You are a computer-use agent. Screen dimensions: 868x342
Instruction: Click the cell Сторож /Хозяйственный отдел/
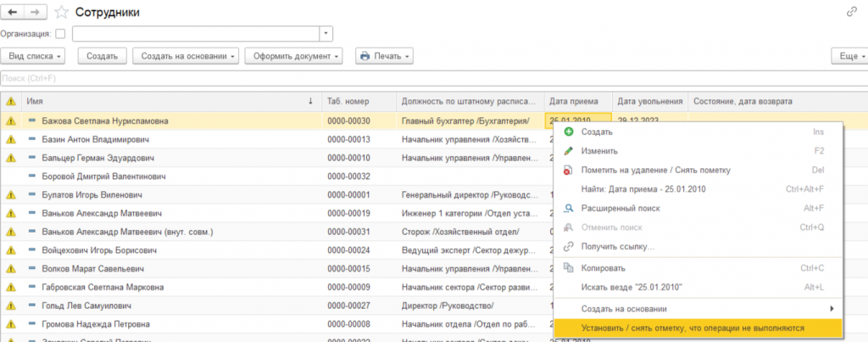tap(460, 232)
